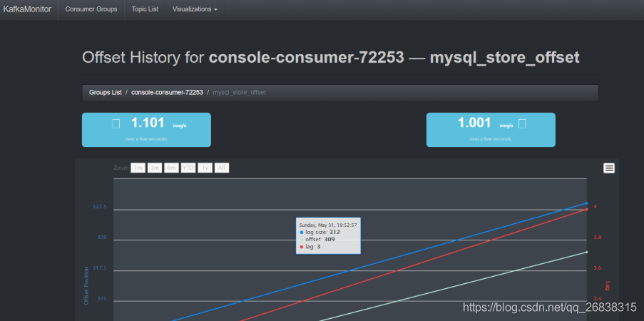Click the red Lag axis title
Image resolution: width=644 pixels, height=321 pixels.
pos(608,285)
